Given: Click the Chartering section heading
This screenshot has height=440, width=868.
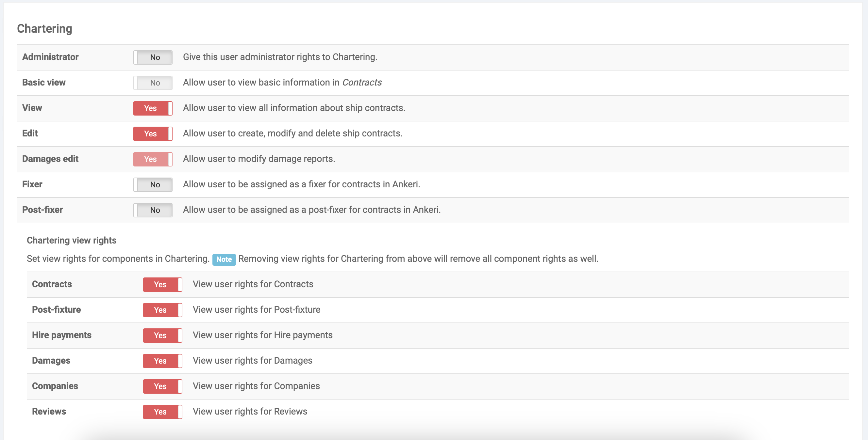Looking at the screenshot, I should click(x=44, y=29).
